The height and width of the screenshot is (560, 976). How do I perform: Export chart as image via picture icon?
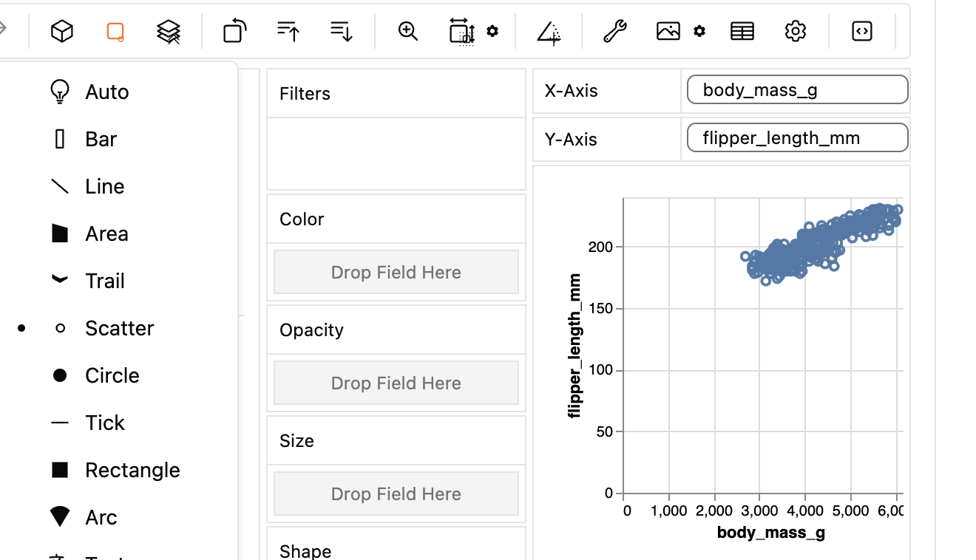click(x=668, y=31)
